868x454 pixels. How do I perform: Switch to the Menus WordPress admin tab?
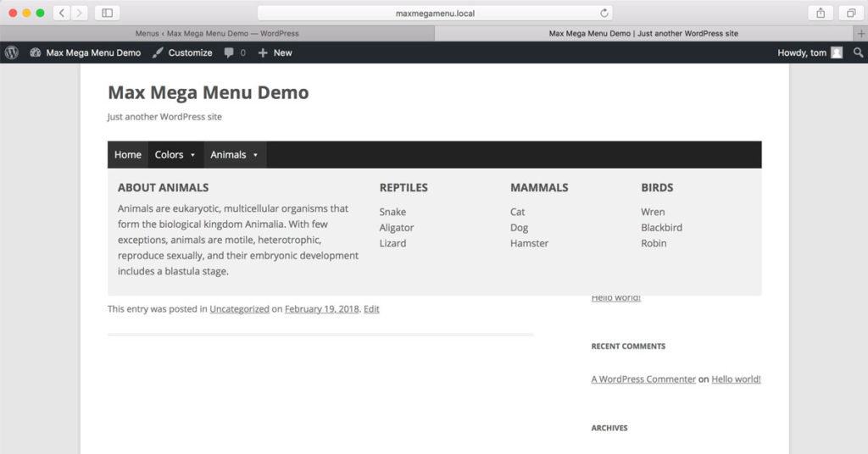tap(217, 33)
